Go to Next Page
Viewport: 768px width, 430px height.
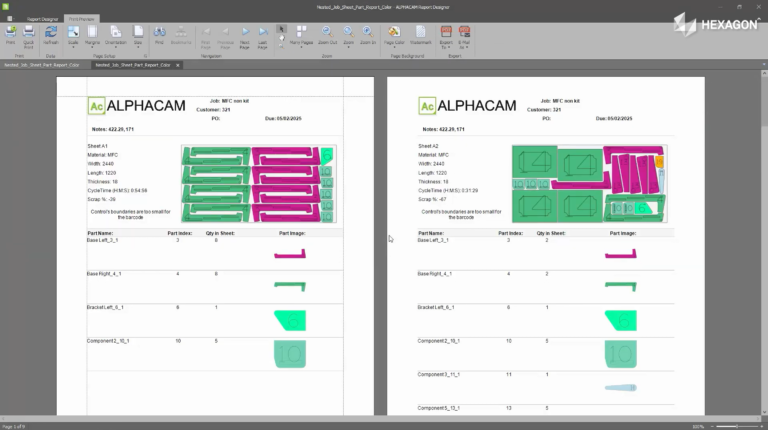pyautogui.click(x=245, y=37)
